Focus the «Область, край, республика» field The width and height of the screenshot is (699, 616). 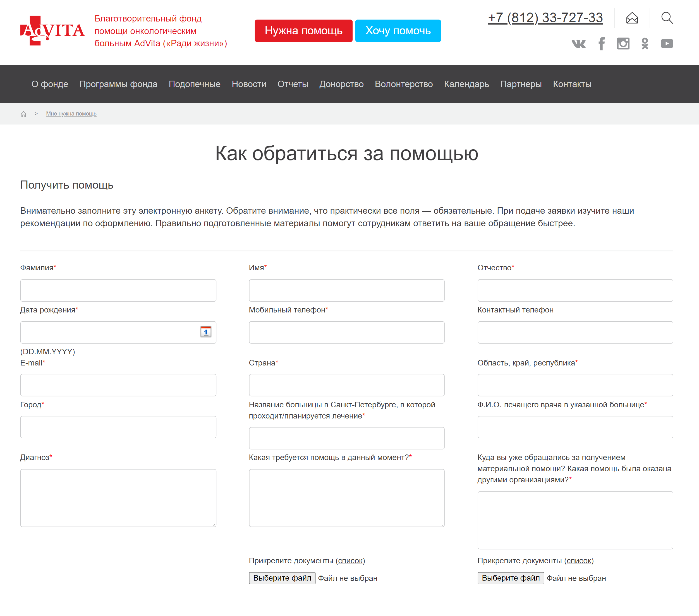click(x=575, y=385)
